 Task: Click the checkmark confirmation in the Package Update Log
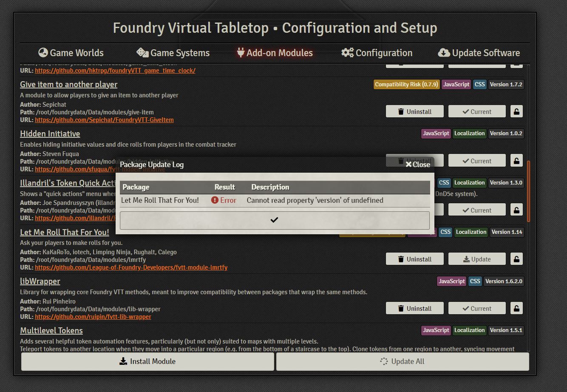click(274, 220)
